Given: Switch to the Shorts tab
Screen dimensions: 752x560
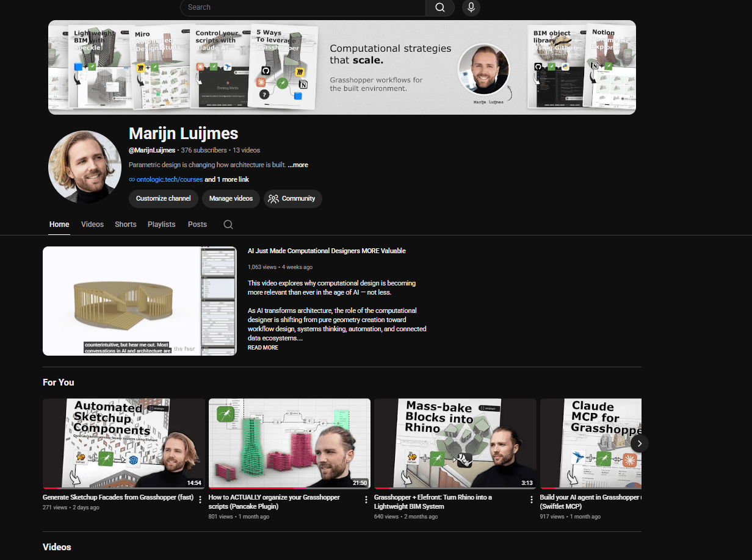Looking at the screenshot, I should click(x=126, y=224).
